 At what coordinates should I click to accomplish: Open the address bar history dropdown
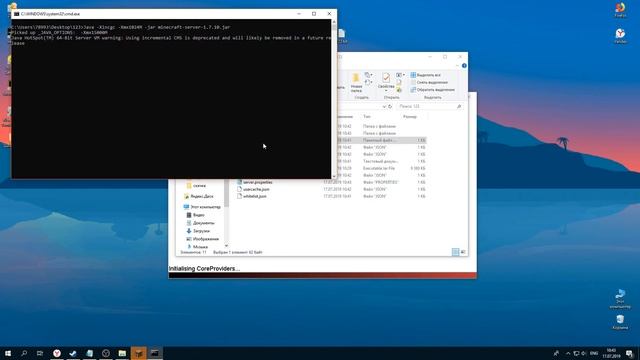[x=384, y=107]
